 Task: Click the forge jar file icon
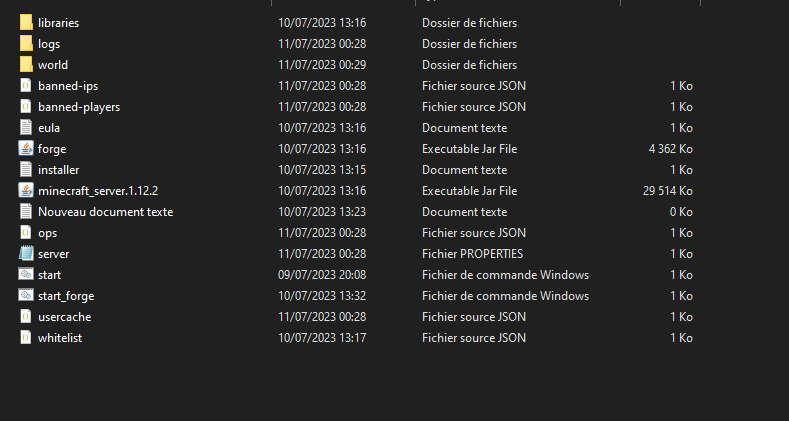tap(26, 148)
